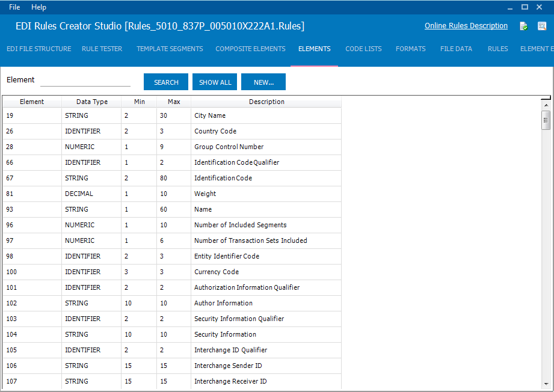
Task: Select the Weight description cell
Action: tap(266, 194)
